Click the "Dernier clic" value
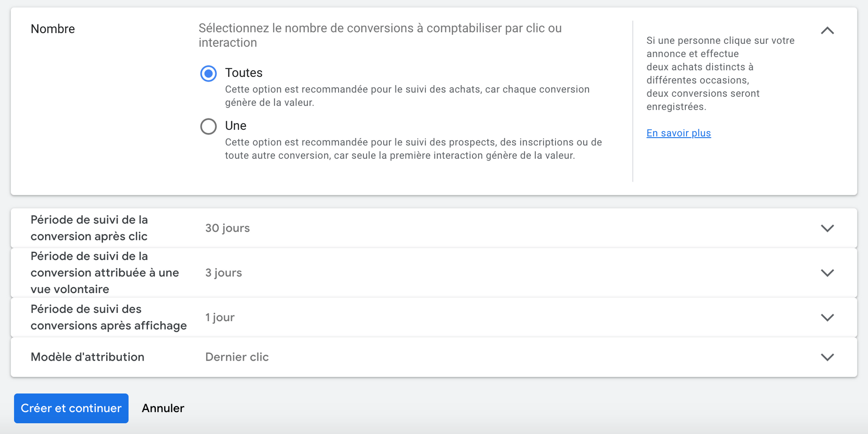 [x=237, y=357]
